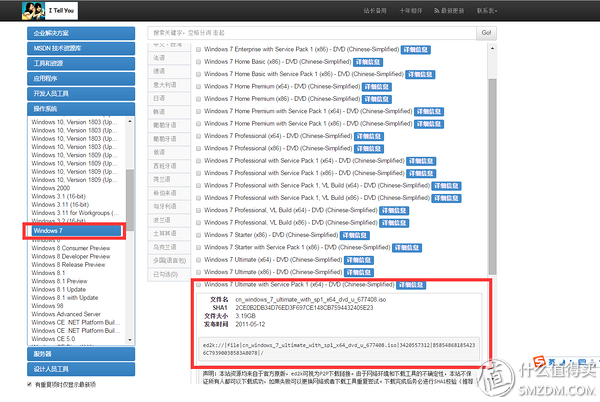Viewport: 600px width, 402px height.
Task: Open the 站长备用 nav link
Action: coord(375,11)
